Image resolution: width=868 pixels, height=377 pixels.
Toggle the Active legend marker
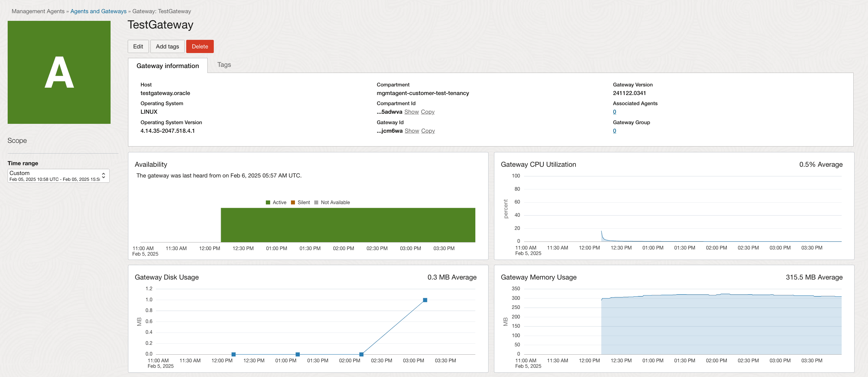268,202
